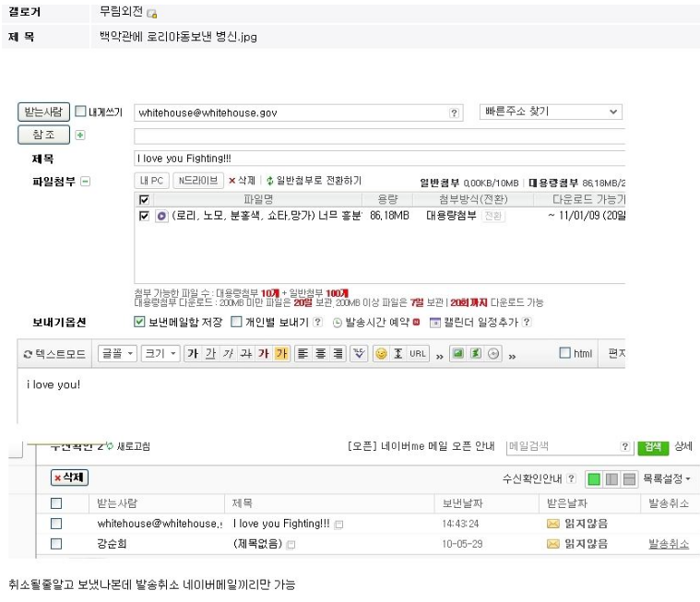Toggle 보낸메일함 저장 checkbox
Viewport: 700px width, 602px height.
click(x=139, y=322)
